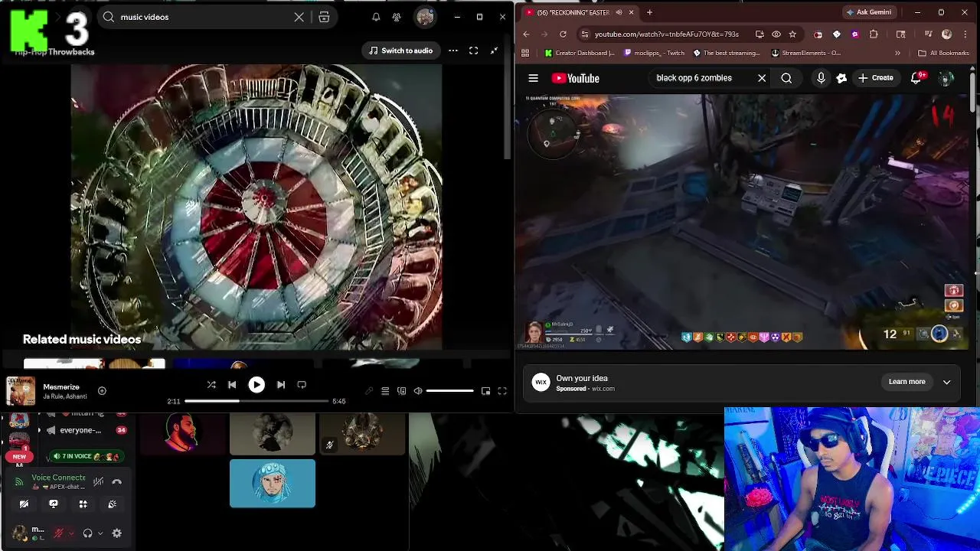The image size is (980, 551).
Task: Enter Spotify full screen from player bar
Action: (502, 391)
